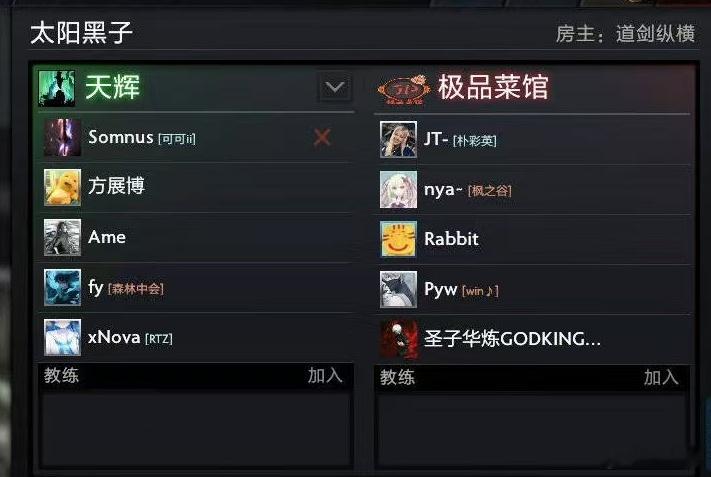Click the 天辉 team logo
This screenshot has width=711, height=477.
point(57,88)
